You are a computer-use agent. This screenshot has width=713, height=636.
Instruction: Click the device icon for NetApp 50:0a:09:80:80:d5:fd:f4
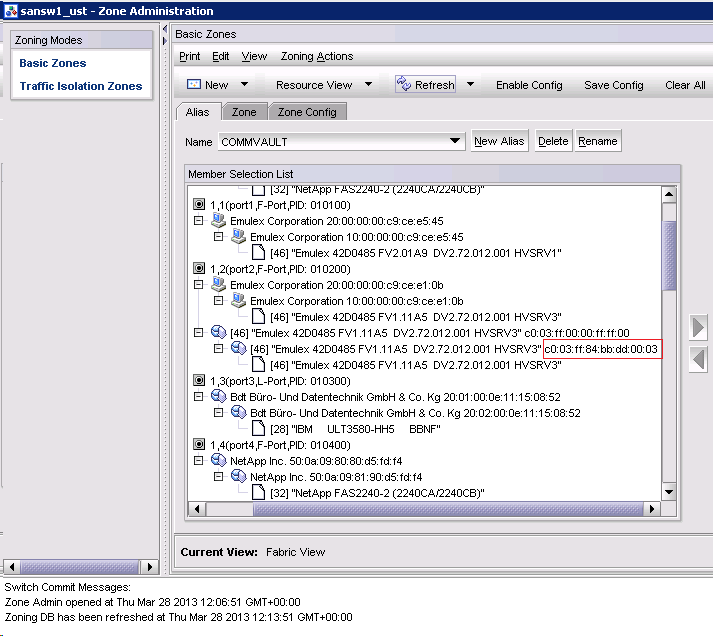click(219, 461)
